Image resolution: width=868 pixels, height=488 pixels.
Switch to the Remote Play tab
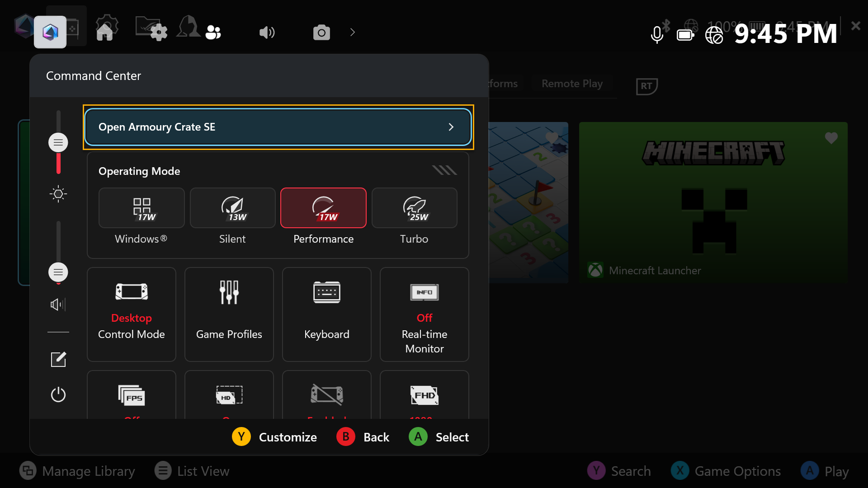(x=572, y=84)
